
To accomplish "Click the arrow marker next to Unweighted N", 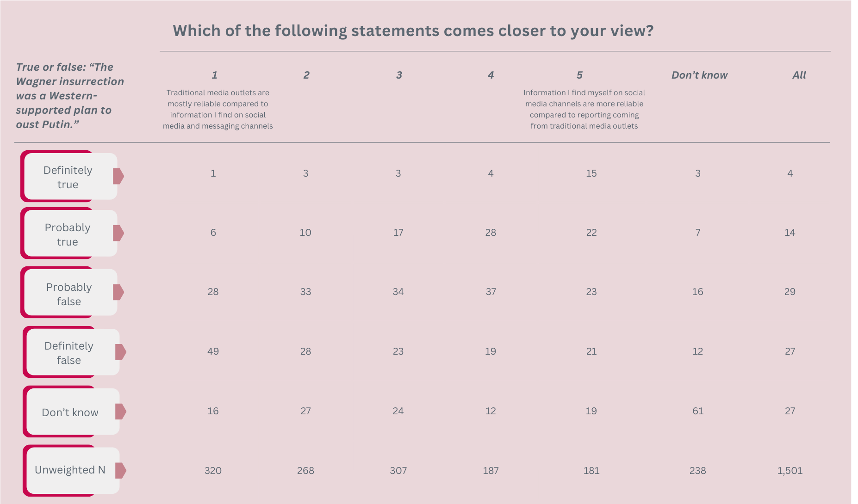I will tap(121, 470).
